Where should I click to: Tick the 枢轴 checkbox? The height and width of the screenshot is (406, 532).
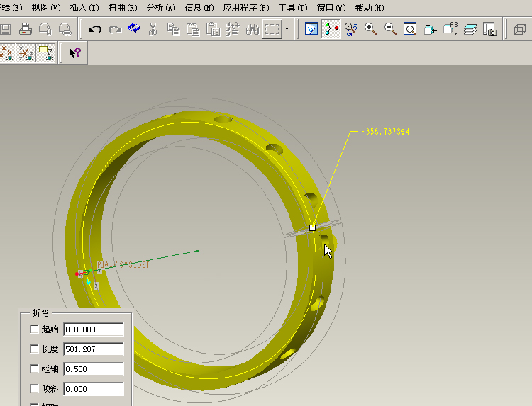34,369
